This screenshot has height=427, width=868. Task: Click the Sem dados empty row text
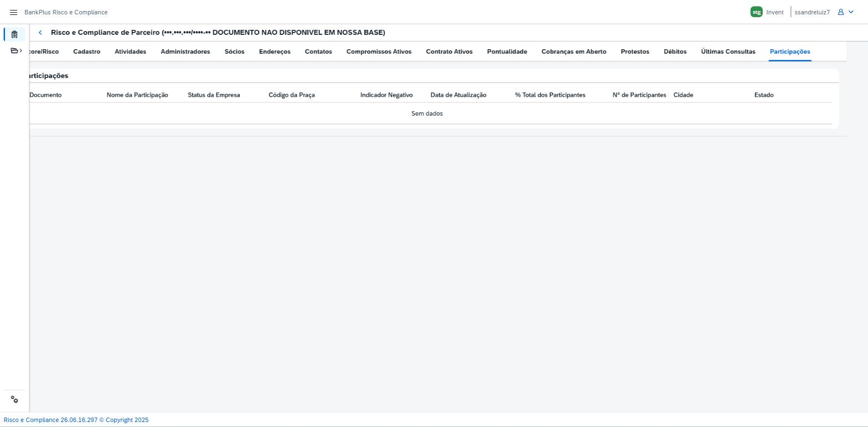[x=427, y=113]
